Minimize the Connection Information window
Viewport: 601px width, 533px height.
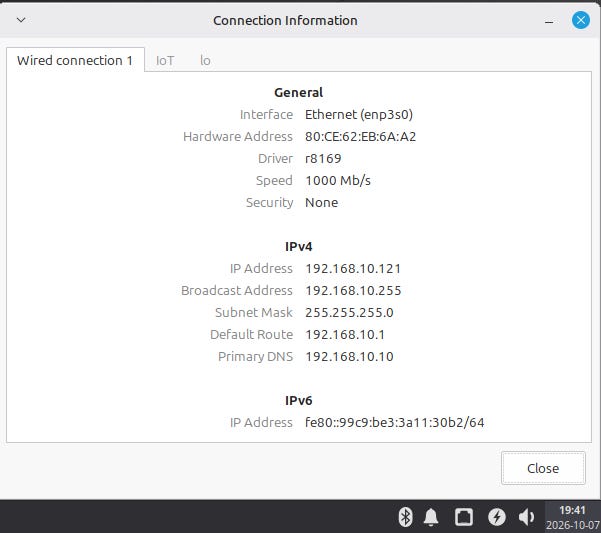[549, 22]
